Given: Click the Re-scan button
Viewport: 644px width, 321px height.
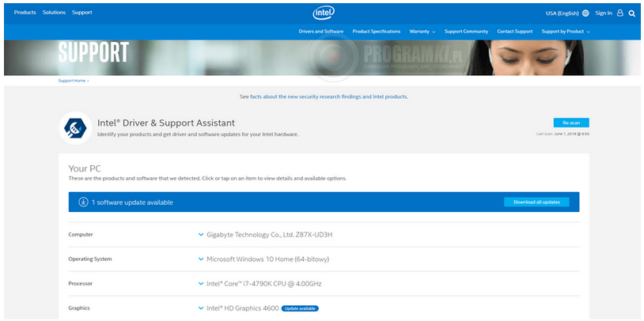Looking at the screenshot, I should [x=571, y=123].
